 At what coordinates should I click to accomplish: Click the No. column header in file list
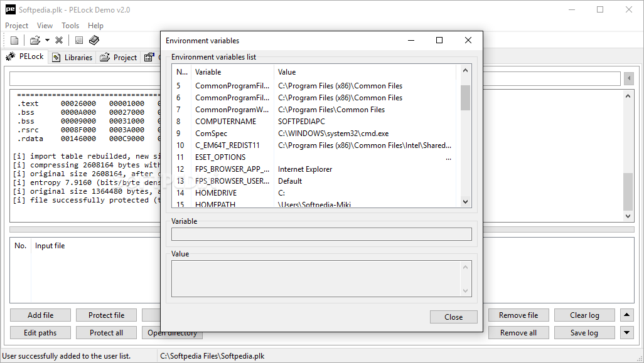[x=20, y=246]
